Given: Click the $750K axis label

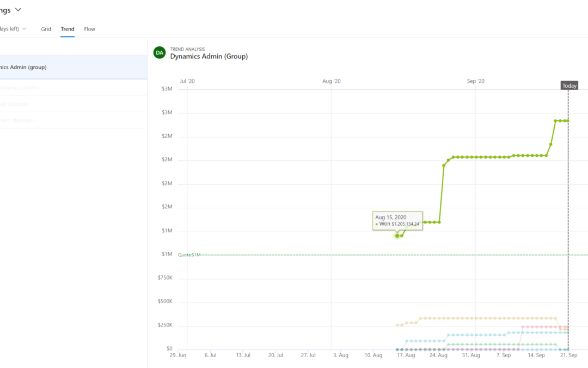Looking at the screenshot, I should pyautogui.click(x=165, y=278).
